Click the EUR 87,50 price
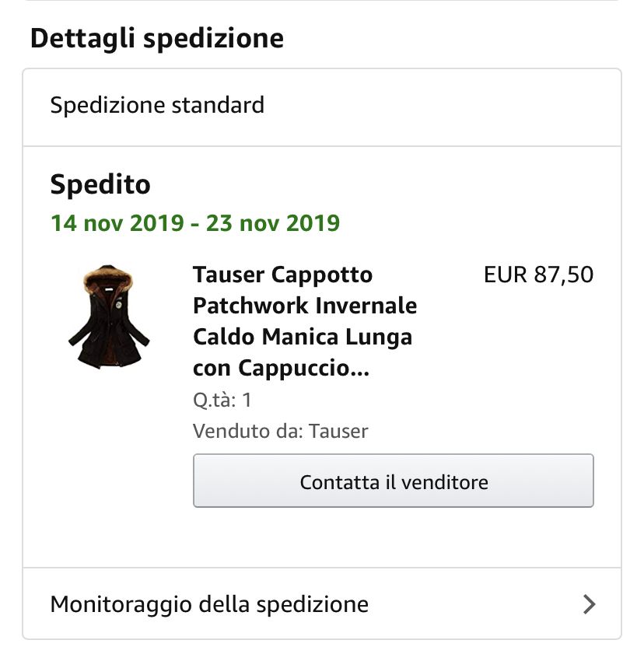 click(x=538, y=275)
